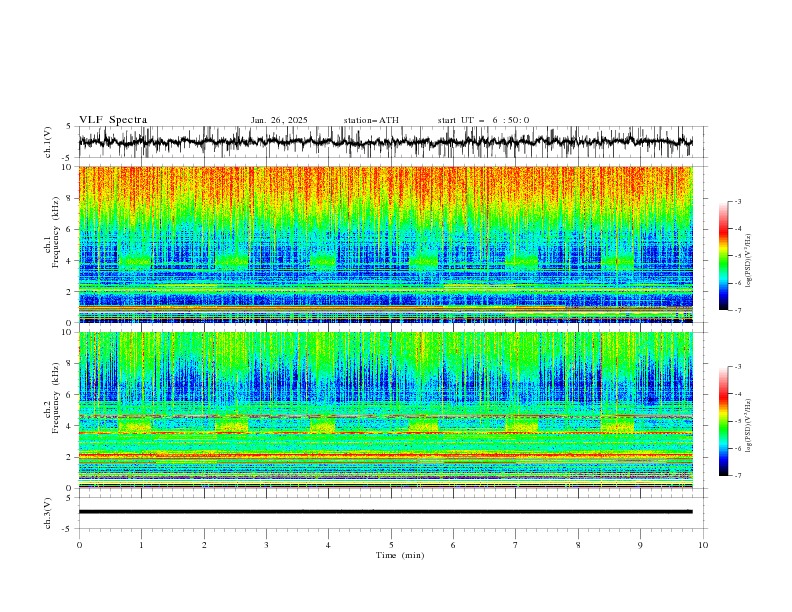
Task: Click the 'ch.3(V)' axis label
Action: click(x=48, y=513)
